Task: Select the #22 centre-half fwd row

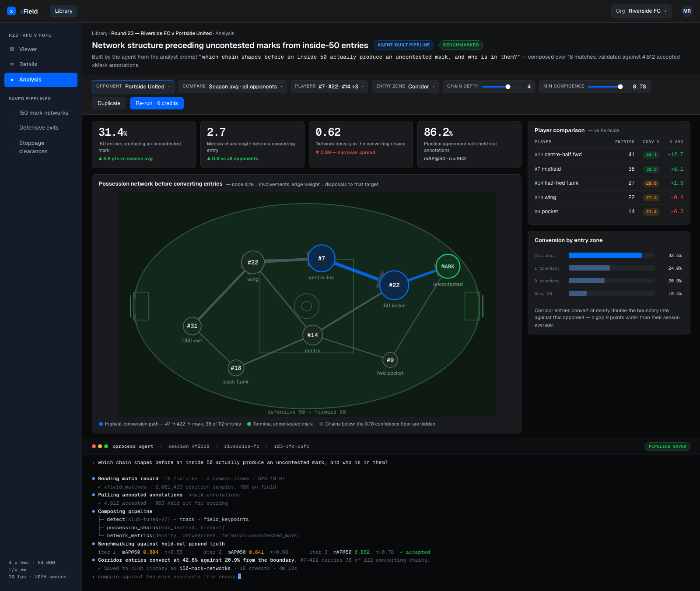Action: tap(609, 155)
